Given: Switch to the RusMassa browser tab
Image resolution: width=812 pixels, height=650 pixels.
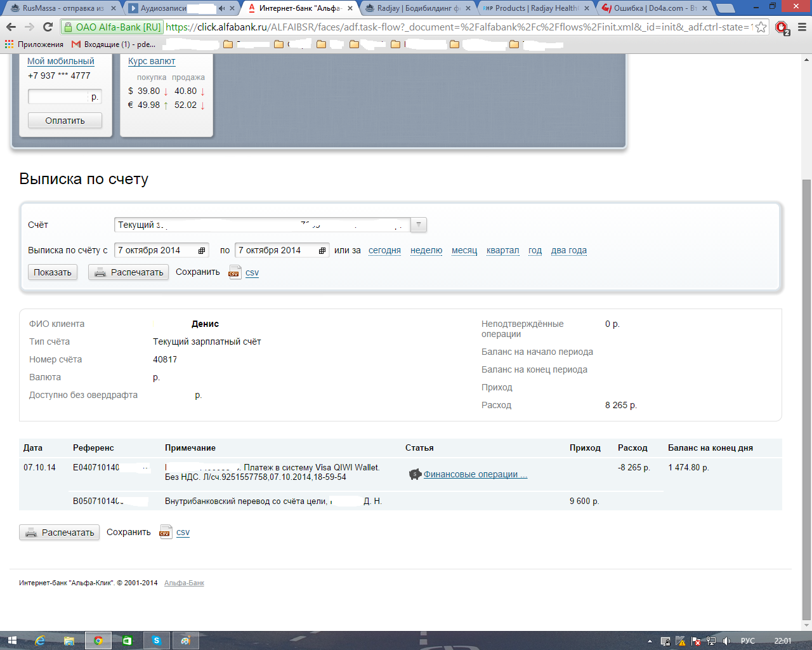Looking at the screenshot, I should [x=62, y=8].
